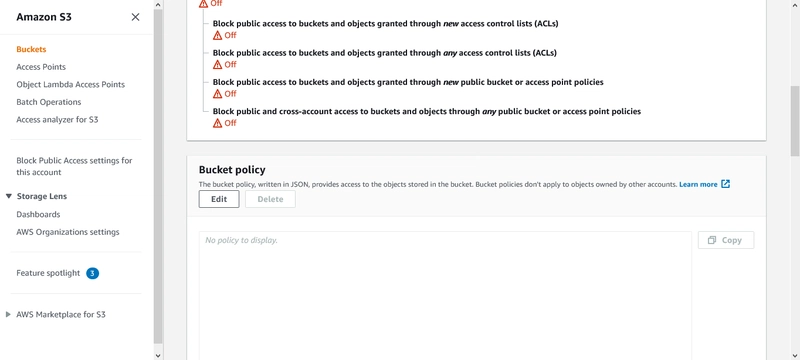Open Access analyzer for S3

pos(57,120)
